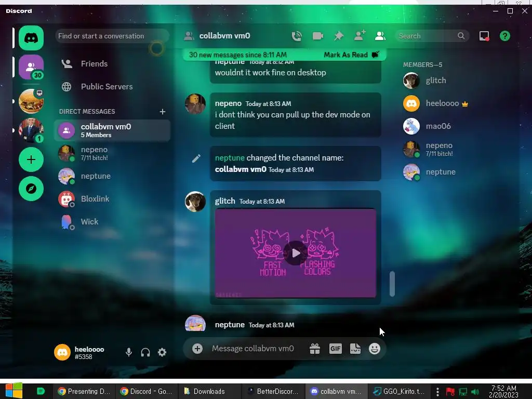
Task: Open the burger server icon
Action: [x=31, y=101]
